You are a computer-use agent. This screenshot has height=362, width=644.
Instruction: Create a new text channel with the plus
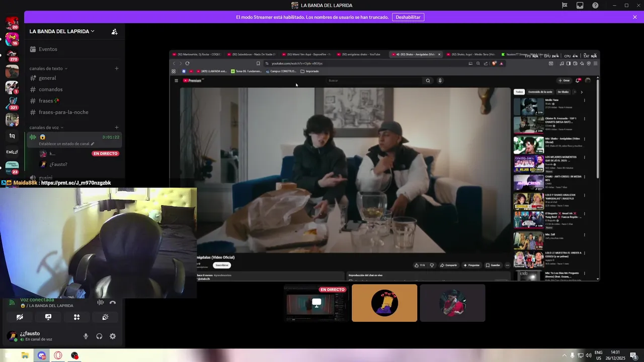pyautogui.click(x=117, y=68)
